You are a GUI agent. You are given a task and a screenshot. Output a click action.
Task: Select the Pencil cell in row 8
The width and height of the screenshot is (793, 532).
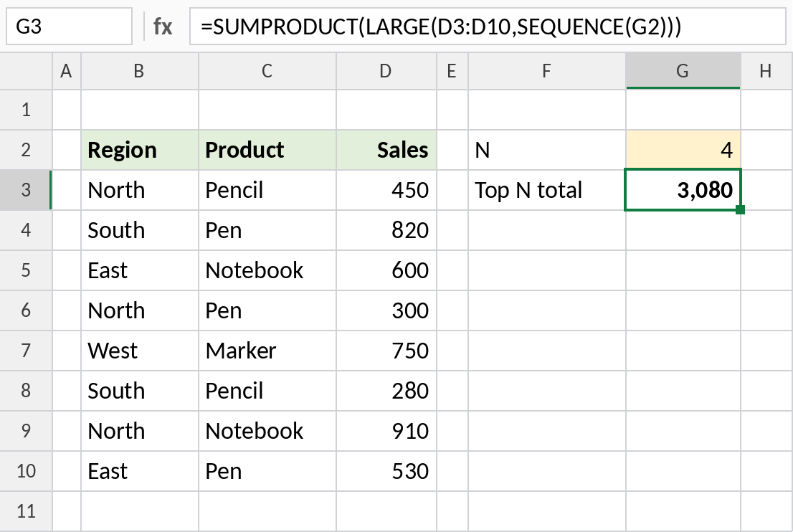(x=267, y=391)
